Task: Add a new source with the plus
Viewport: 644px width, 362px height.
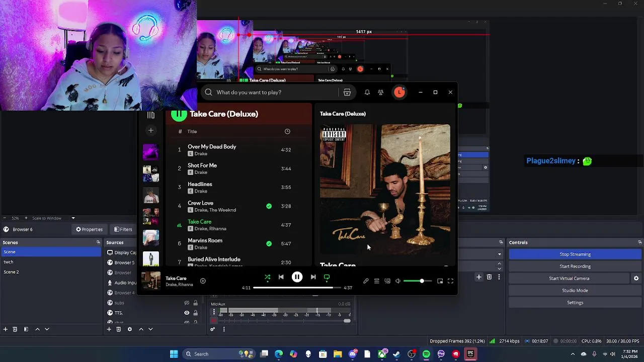Action: click(x=109, y=329)
